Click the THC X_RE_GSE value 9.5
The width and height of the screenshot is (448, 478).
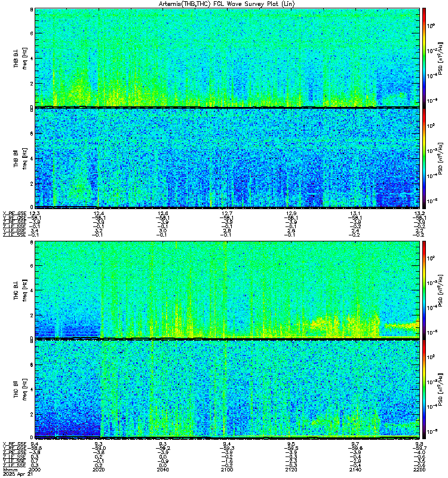[x=291, y=444]
